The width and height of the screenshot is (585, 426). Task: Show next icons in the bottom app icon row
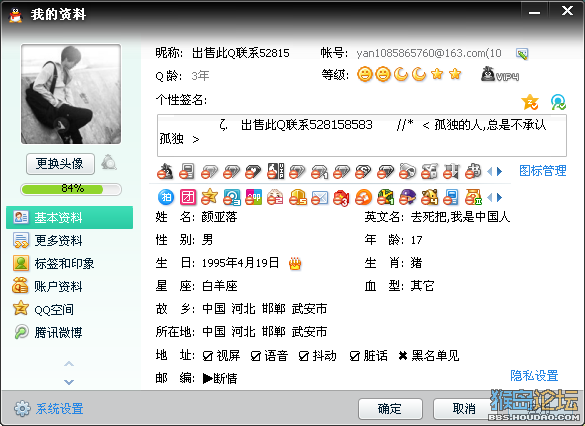click(500, 197)
